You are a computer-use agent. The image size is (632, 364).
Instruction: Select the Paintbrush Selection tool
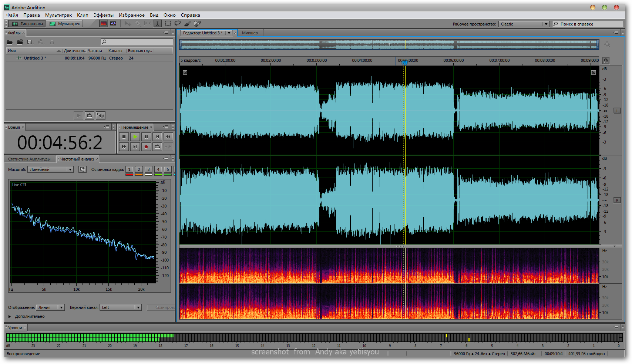[x=188, y=24]
